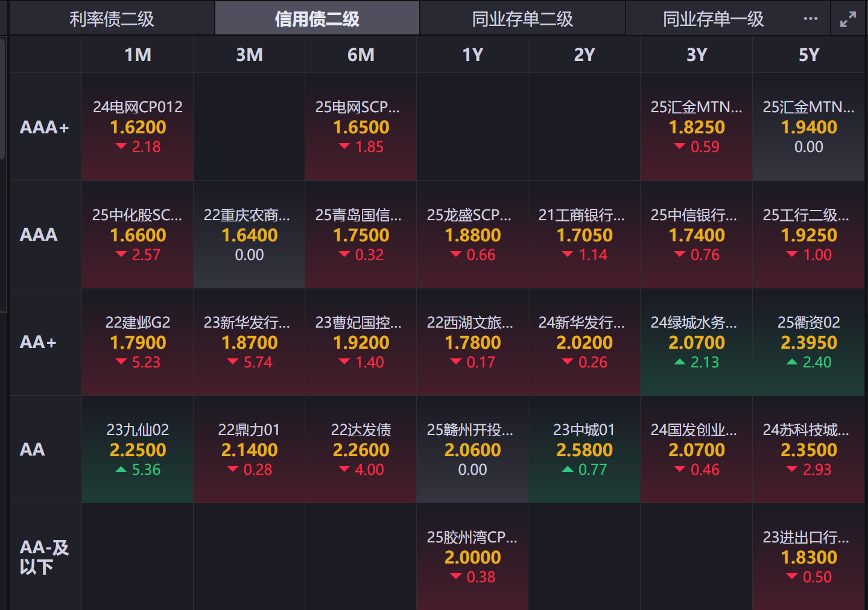Open bond cell 25工行二级 with yield 1.9250
Viewport: 868px width, 610px height.
808,235
